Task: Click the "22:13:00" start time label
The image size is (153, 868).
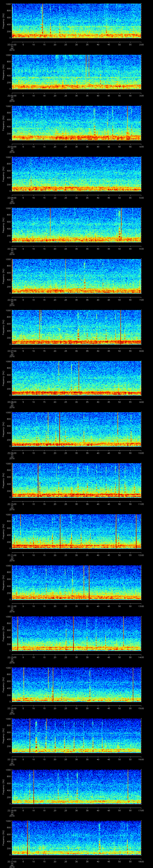Action: click(x=12, y=657)
